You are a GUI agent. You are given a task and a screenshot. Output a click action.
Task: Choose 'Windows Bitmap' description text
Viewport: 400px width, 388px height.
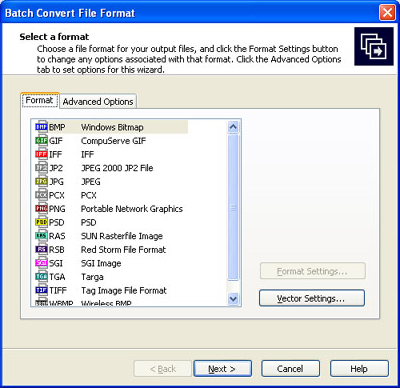tap(112, 127)
